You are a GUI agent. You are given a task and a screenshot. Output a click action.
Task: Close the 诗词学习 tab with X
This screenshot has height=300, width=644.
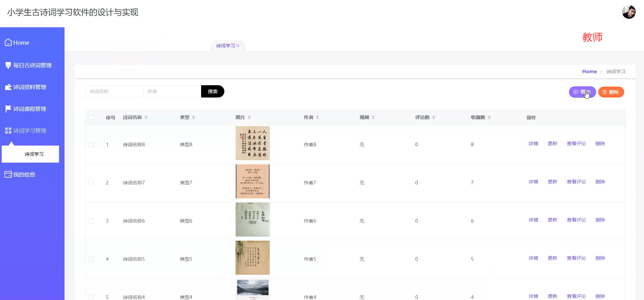click(238, 46)
